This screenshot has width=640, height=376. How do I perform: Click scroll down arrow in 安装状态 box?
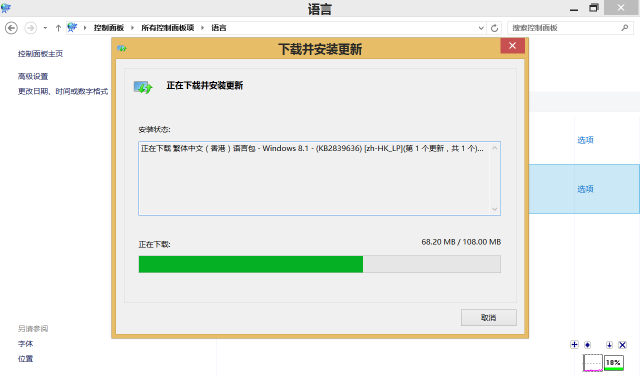click(495, 209)
